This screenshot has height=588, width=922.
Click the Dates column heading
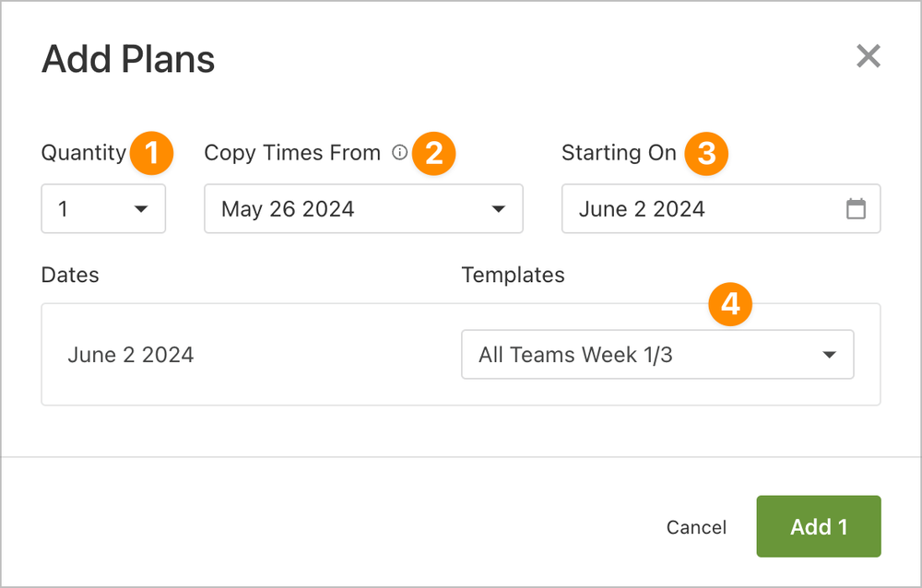pyautogui.click(x=70, y=275)
